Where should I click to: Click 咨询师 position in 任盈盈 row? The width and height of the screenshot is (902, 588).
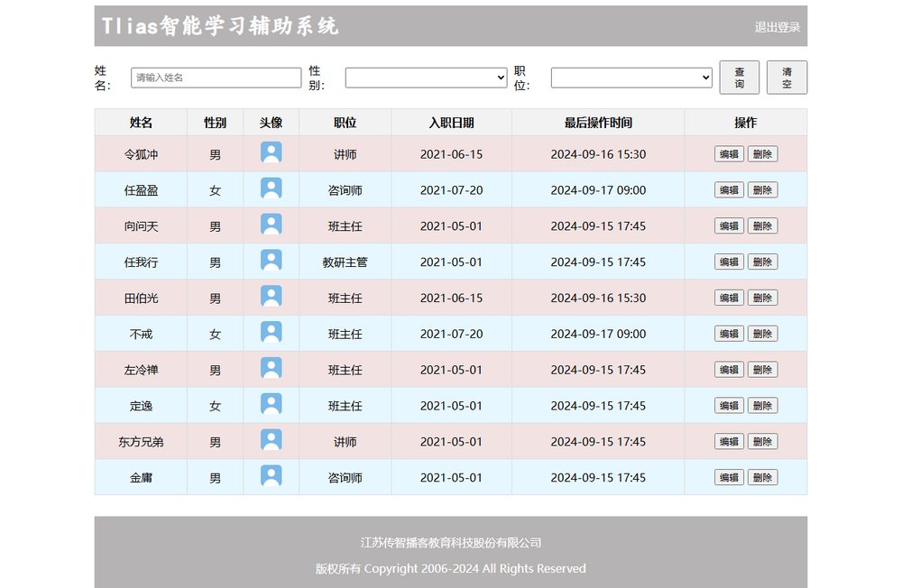coord(345,190)
